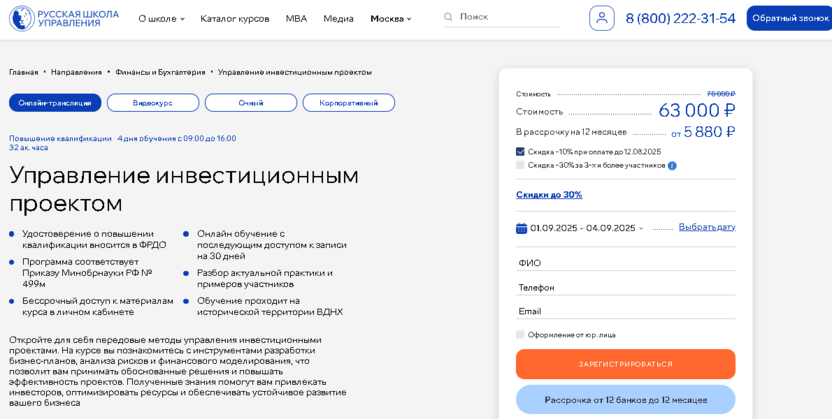The height and width of the screenshot is (419, 832).
Task: Go to the MBA menu item
Action: [x=296, y=18]
